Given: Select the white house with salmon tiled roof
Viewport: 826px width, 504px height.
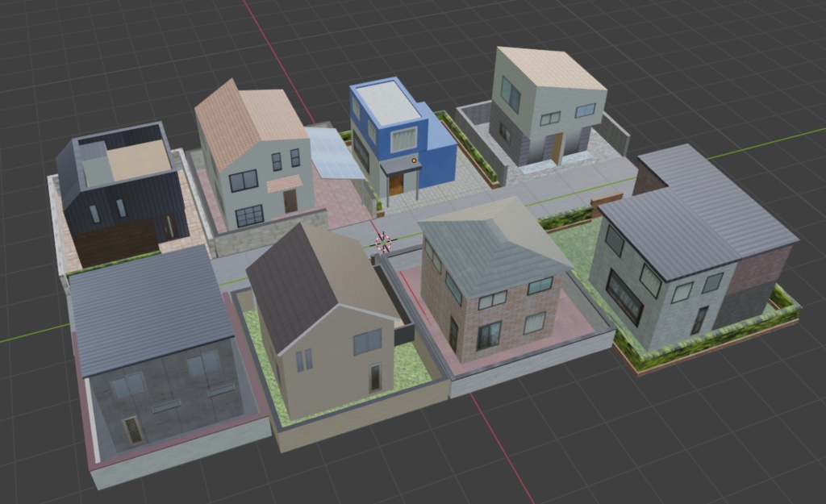Looking at the screenshot, I should click(x=254, y=156).
